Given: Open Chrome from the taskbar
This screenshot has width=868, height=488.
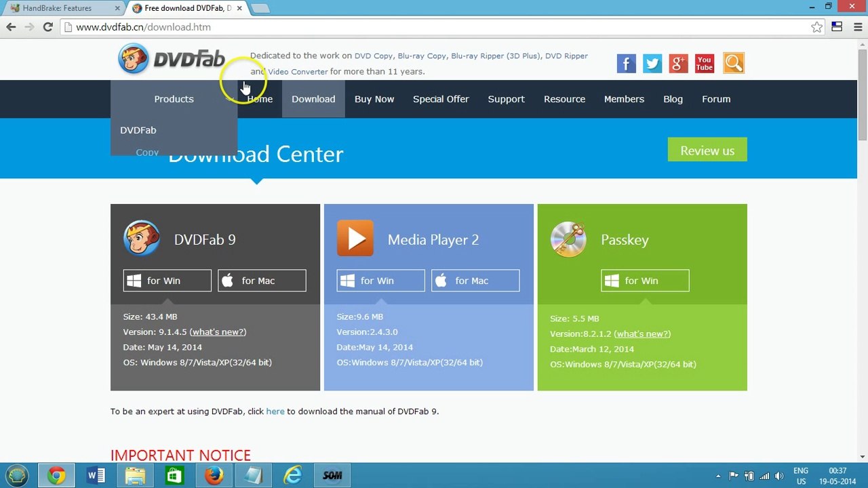Looking at the screenshot, I should (x=56, y=475).
